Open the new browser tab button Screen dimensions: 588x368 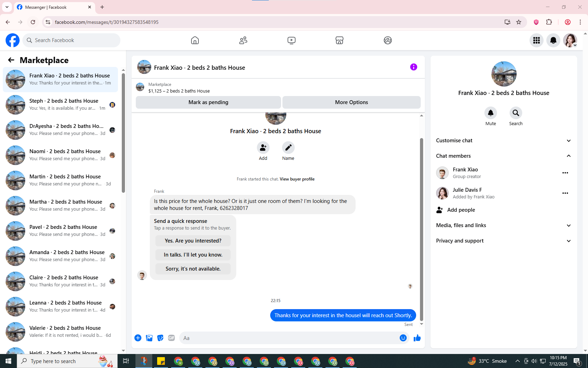(102, 7)
